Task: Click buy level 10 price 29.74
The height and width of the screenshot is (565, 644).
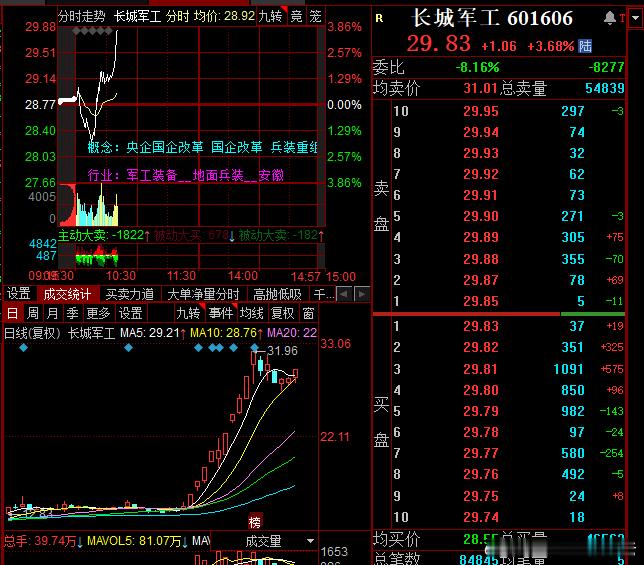Action: pyautogui.click(x=481, y=517)
